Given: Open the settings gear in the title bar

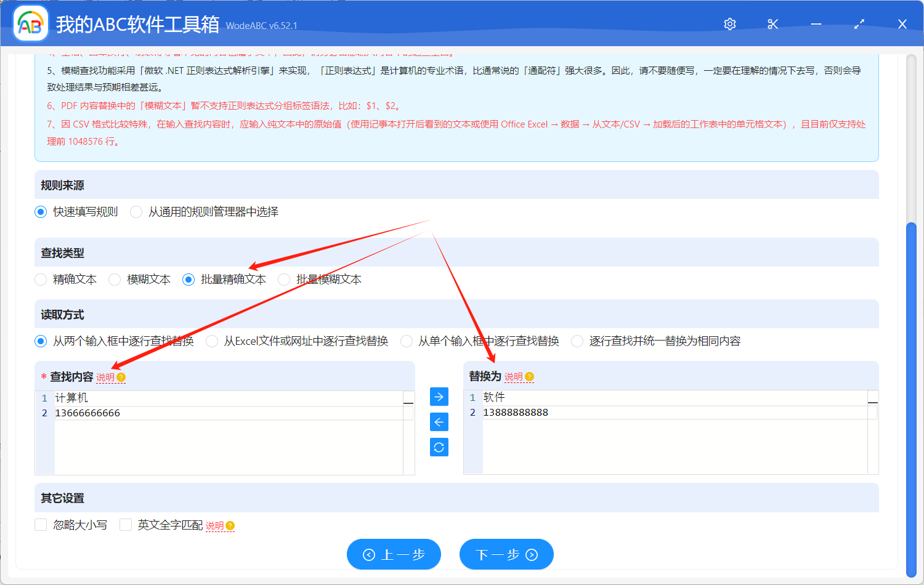Looking at the screenshot, I should pyautogui.click(x=729, y=24).
